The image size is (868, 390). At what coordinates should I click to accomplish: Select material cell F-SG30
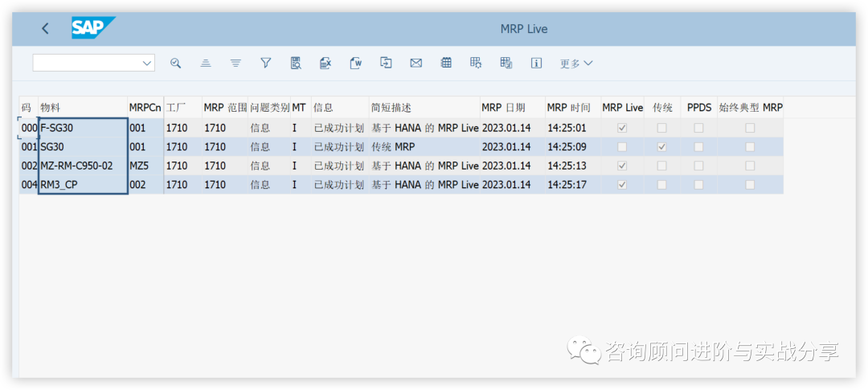pos(83,128)
